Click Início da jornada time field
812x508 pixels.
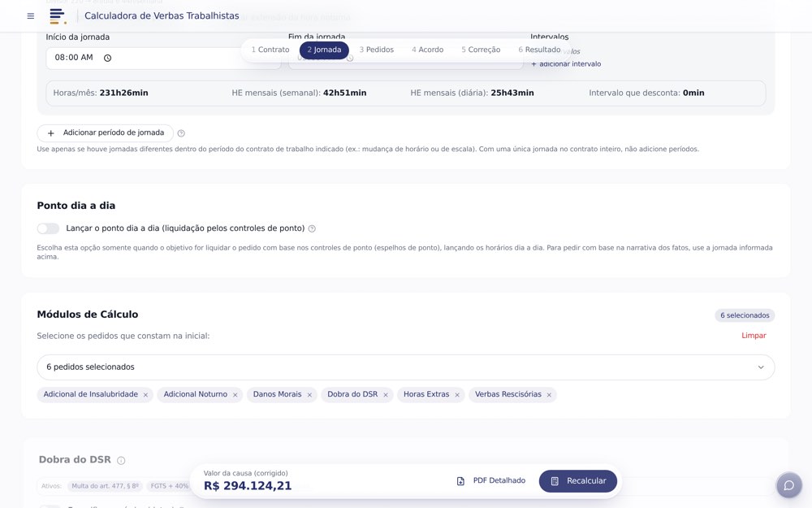point(163,58)
